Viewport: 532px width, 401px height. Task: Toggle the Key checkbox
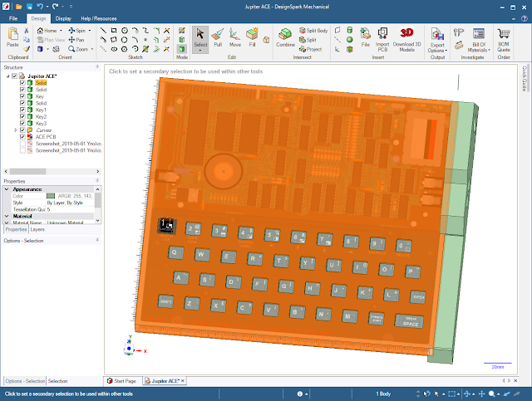click(x=22, y=96)
